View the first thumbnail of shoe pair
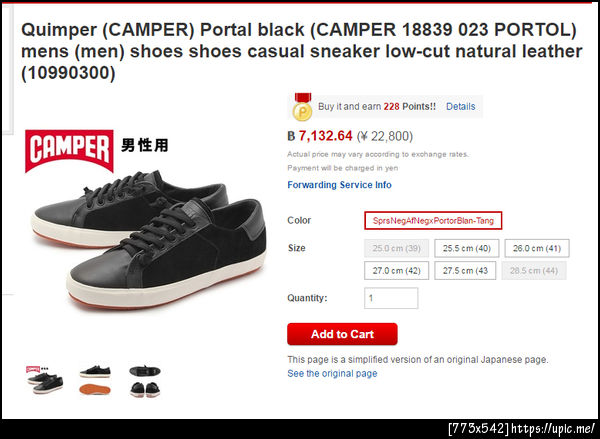Viewport: 600px width, 439px height. click(44, 380)
